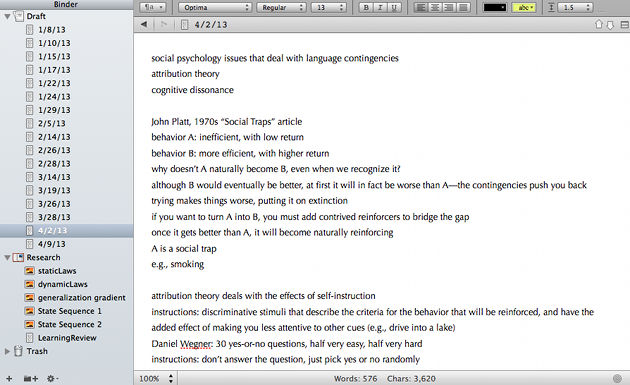Open the black text color swatch
Screen dimensions: 630x385
point(495,7)
